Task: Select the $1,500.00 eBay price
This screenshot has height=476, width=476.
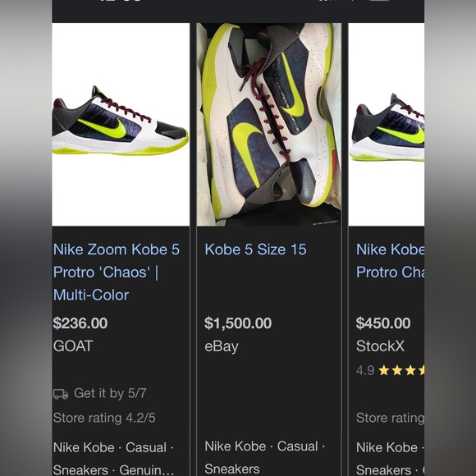Action: pyautogui.click(x=238, y=323)
